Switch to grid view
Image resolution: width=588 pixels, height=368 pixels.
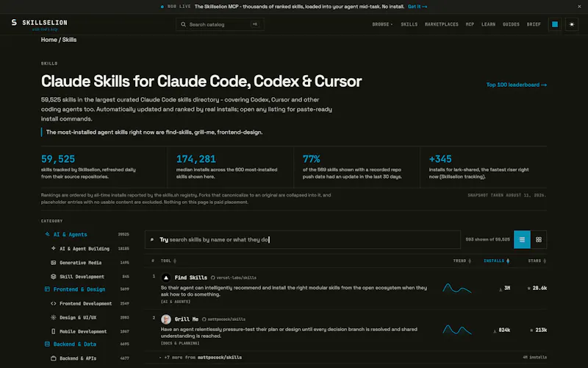click(x=539, y=240)
